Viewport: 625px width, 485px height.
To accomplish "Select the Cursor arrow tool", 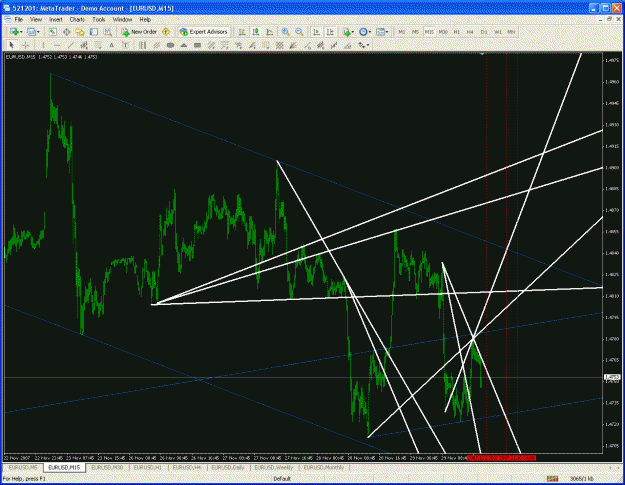I will pos(12,45).
